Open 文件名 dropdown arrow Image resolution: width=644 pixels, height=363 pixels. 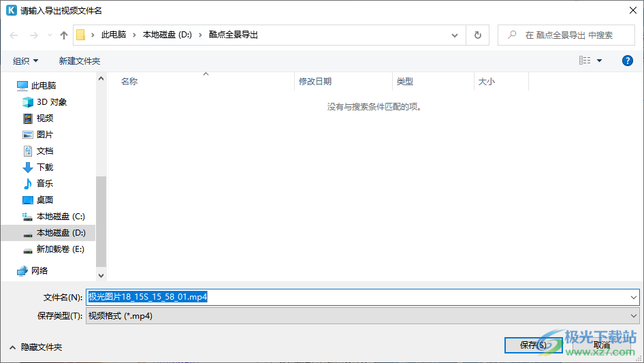[633, 297]
